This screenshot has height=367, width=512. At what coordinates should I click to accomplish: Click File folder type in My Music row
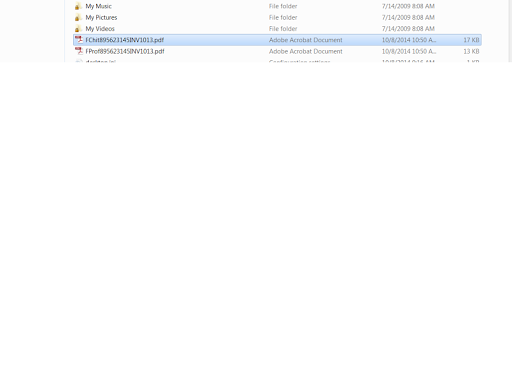(x=283, y=6)
